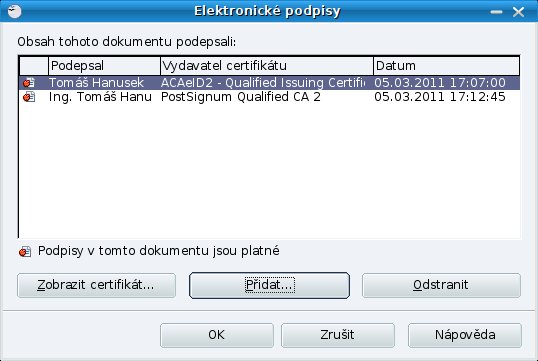
Task: Click the valid signatures status icon
Action: point(25,252)
